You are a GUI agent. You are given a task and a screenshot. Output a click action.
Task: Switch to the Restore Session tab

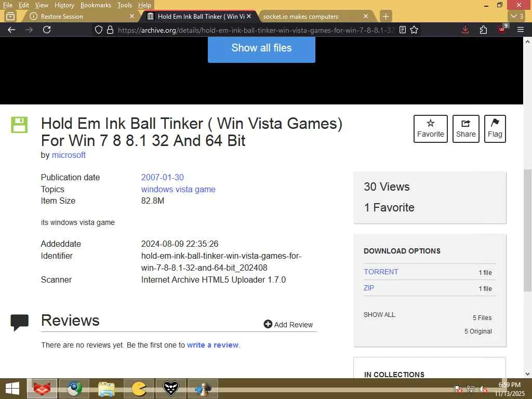click(79, 16)
